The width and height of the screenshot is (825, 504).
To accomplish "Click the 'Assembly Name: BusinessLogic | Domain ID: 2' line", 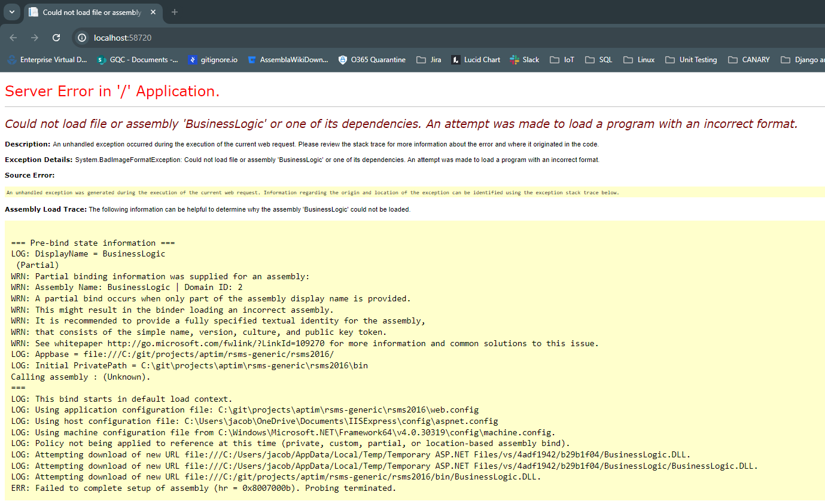I will [127, 287].
